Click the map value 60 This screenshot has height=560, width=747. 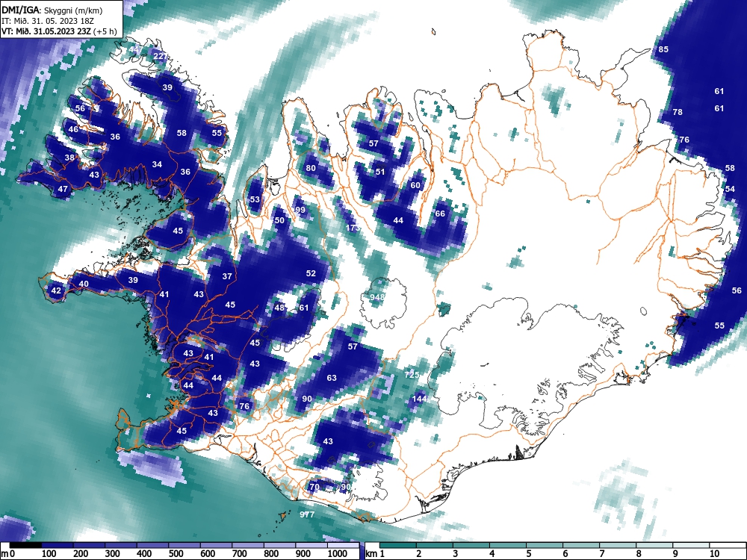tap(415, 184)
